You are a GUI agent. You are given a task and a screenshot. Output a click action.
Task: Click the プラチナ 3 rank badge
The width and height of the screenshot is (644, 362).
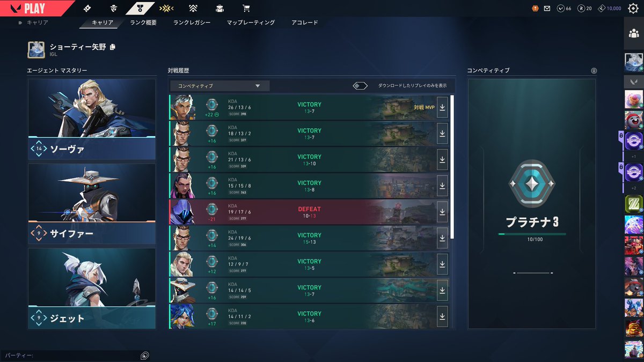[x=531, y=184]
